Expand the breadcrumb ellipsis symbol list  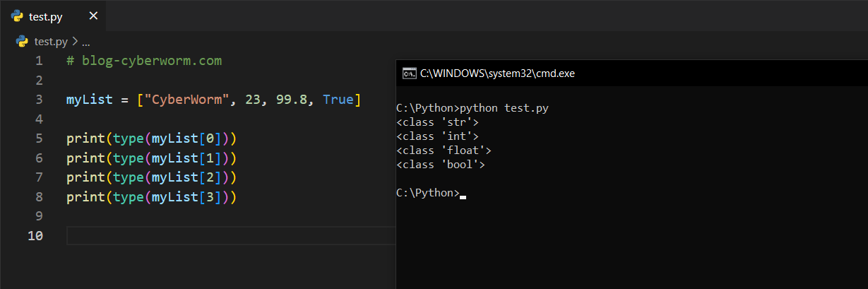(85, 42)
